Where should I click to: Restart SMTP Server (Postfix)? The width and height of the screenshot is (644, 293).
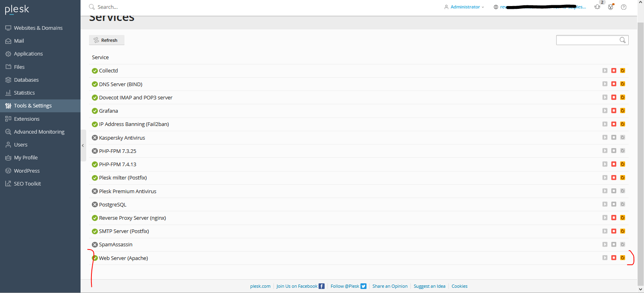point(623,231)
